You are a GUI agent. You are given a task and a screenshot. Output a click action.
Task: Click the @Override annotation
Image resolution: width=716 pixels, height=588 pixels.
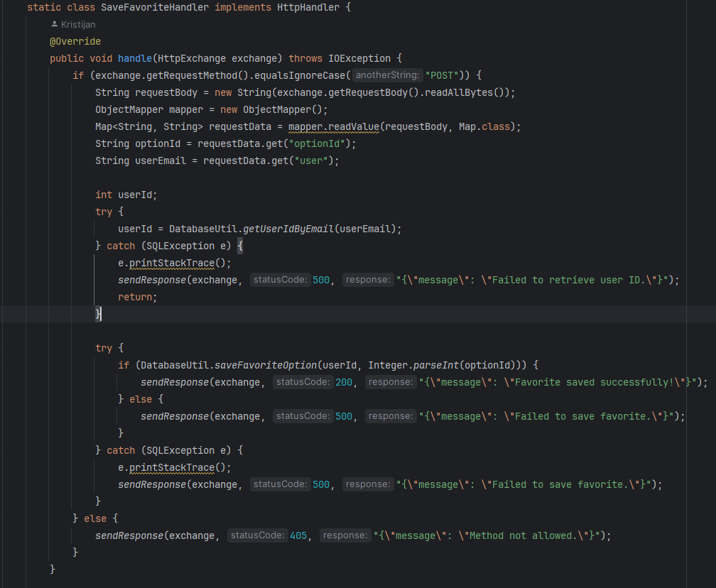click(x=75, y=41)
